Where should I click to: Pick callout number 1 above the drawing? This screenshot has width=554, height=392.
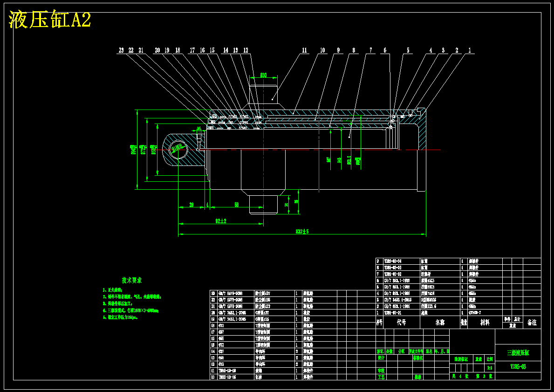coord(470,50)
